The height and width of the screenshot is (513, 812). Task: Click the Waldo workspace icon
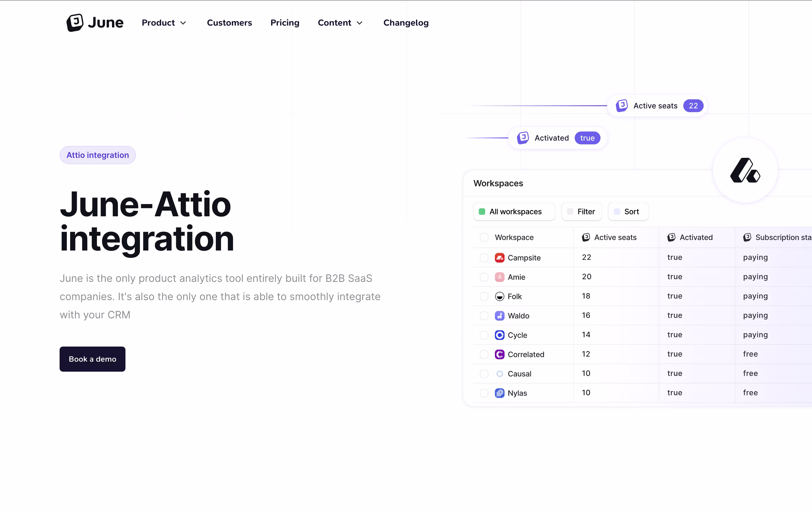click(500, 315)
